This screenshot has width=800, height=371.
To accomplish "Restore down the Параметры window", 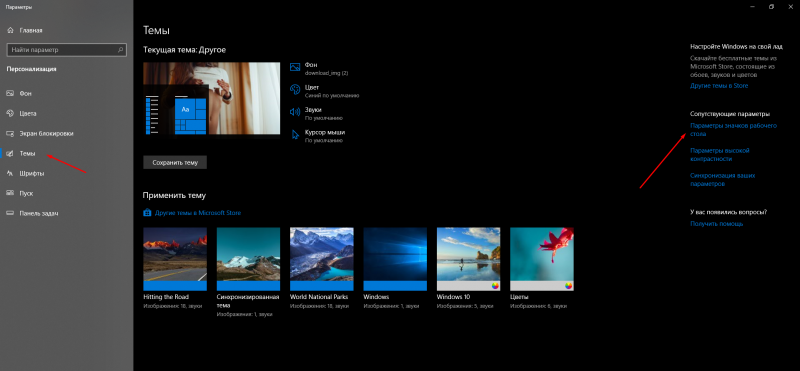I will (x=771, y=7).
